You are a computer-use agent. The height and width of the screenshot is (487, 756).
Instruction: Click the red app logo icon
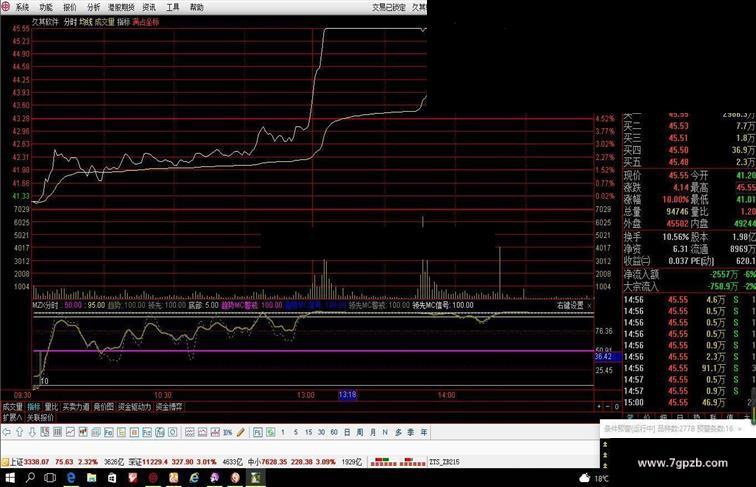click(x=6, y=7)
